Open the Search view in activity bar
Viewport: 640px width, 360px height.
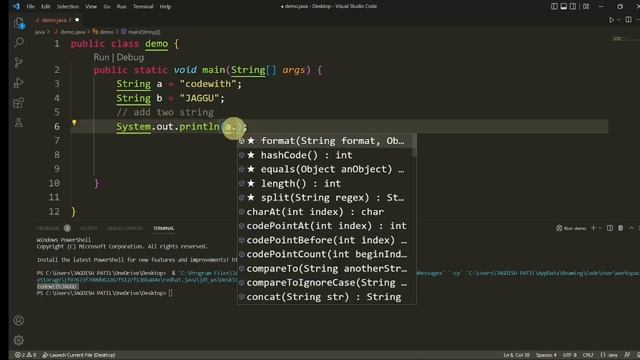[19, 42]
